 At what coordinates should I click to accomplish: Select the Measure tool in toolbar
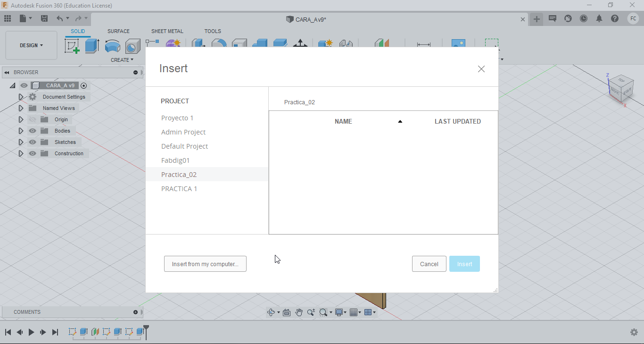(x=424, y=44)
